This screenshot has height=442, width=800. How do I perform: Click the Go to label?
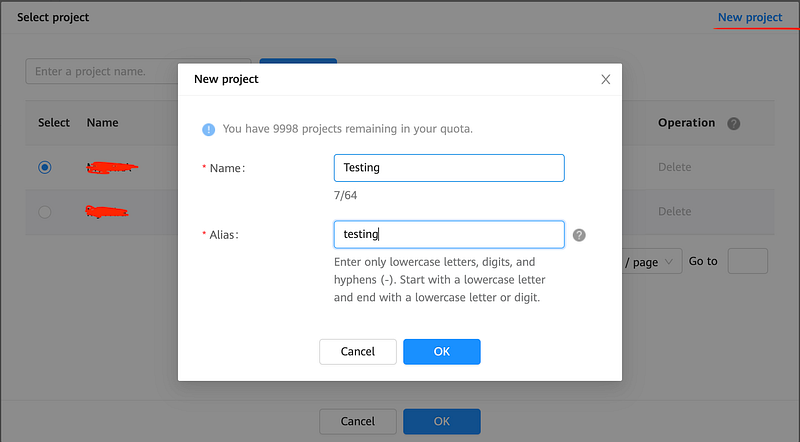[703, 261]
